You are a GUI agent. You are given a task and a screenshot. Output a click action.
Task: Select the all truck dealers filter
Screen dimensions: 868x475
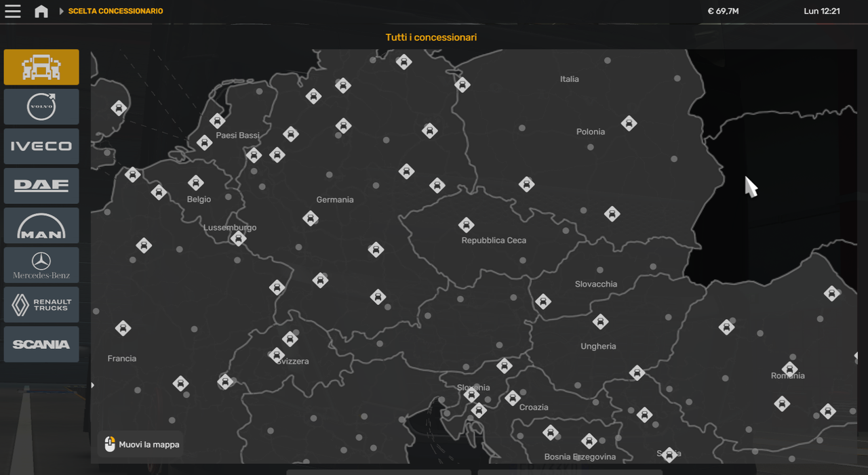click(x=41, y=67)
